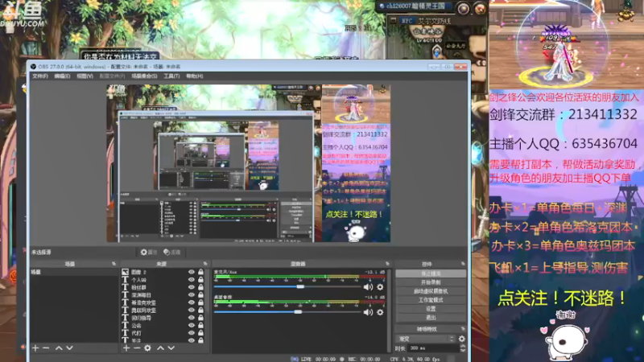Click the text source icon of 粉丝群
The image size is (644, 362).
tap(126, 287)
